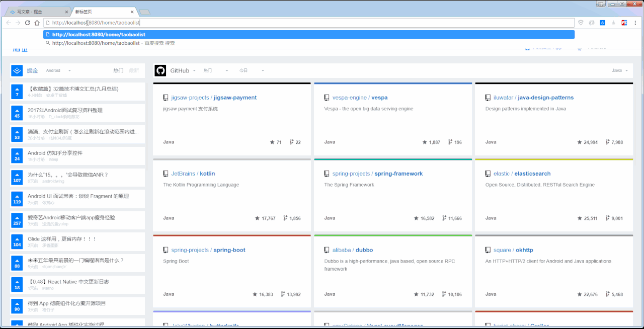Viewport: 644px width, 329px height.
Task: Close the 新标签页 tab
Action: point(132,12)
